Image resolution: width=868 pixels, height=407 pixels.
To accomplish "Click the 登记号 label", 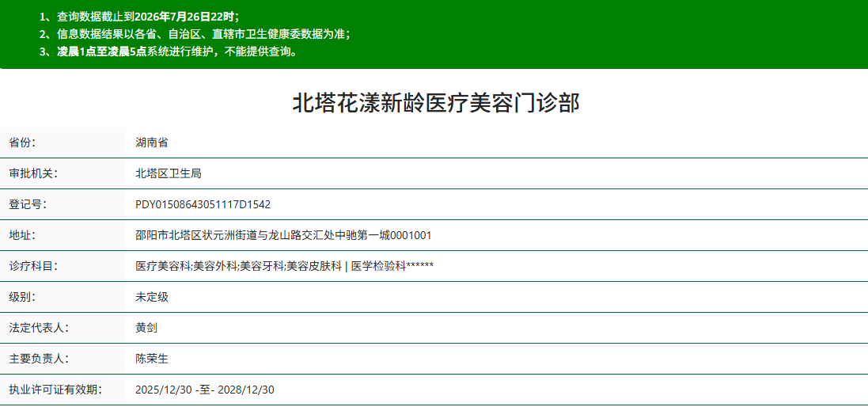I will click(28, 204).
